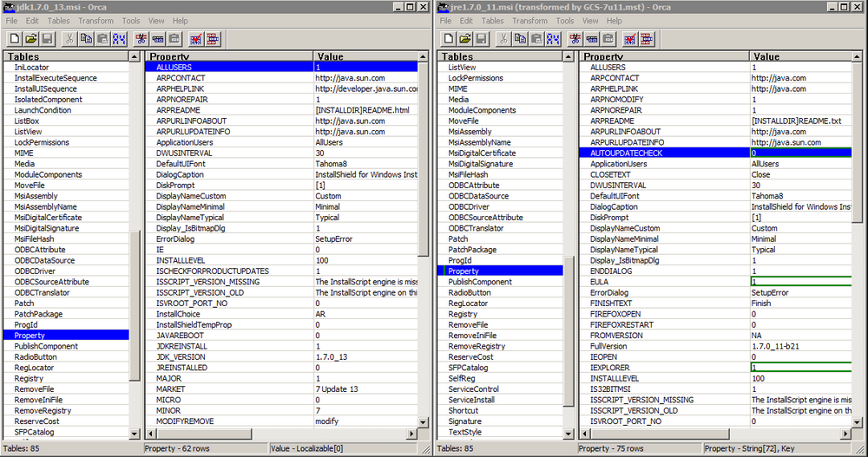Select ISCHECKFORPRODUCTUPDATES property row in jdk window
868x457 pixels.
[x=281, y=271]
